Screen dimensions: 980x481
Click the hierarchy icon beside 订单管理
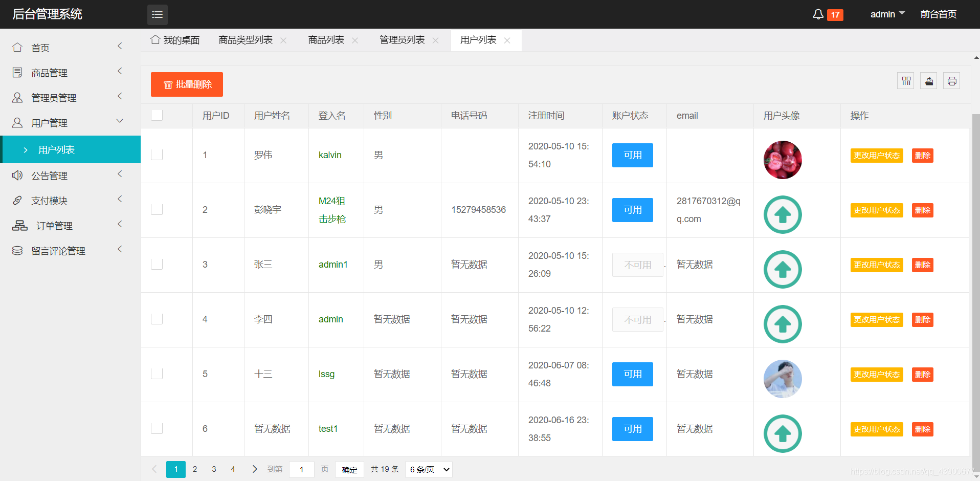click(20, 225)
